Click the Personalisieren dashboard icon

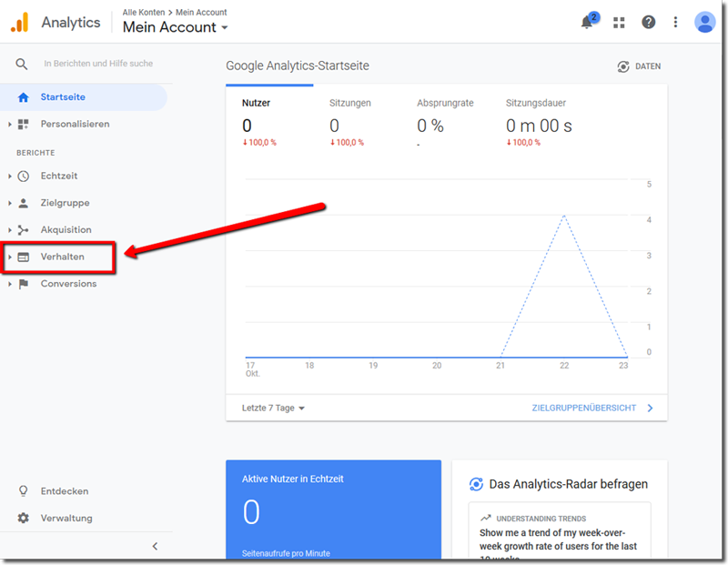coord(24,124)
